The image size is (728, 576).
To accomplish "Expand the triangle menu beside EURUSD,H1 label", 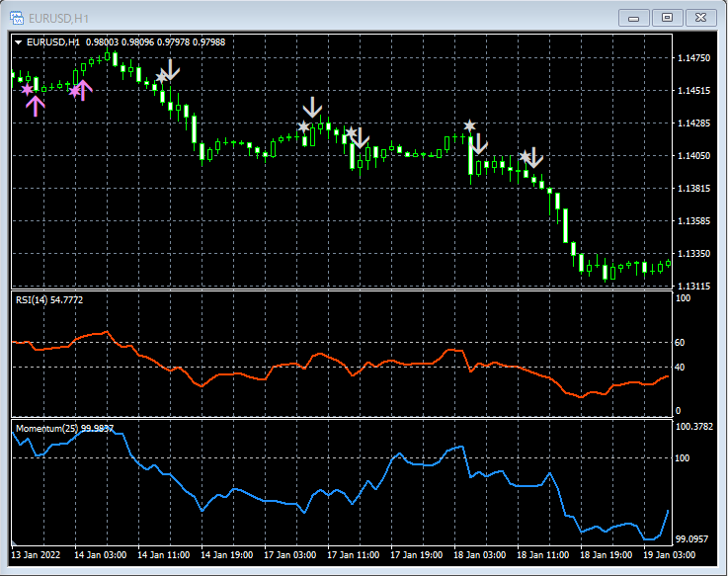I will 19,41.
